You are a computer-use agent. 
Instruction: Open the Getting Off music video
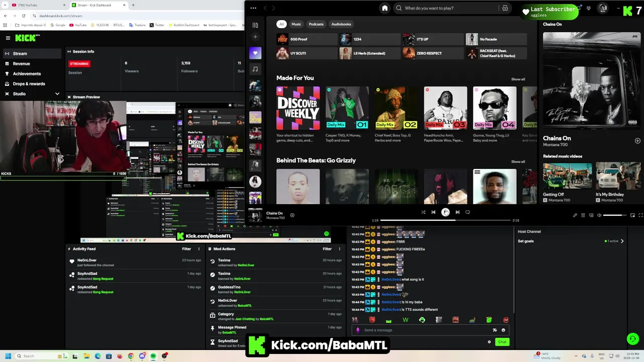pos(567,182)
